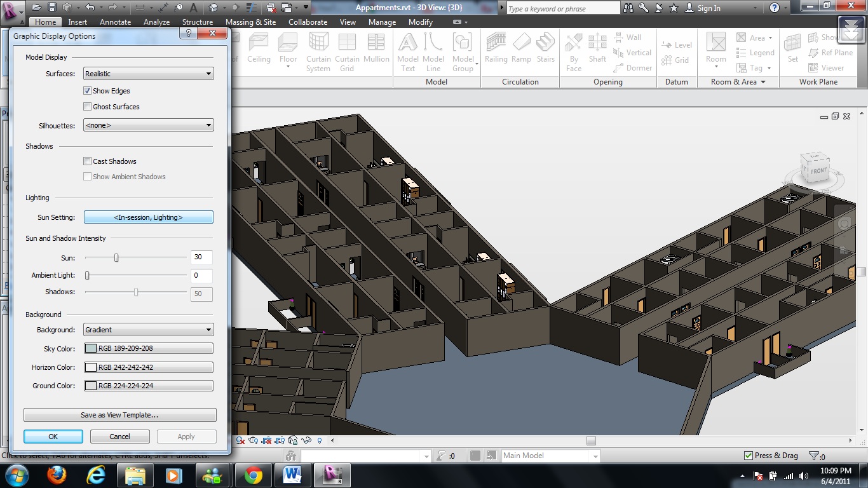The image size is (868, 488).
Task: Switch to the Annotate ribbon tab
Action: coord(115,22)
